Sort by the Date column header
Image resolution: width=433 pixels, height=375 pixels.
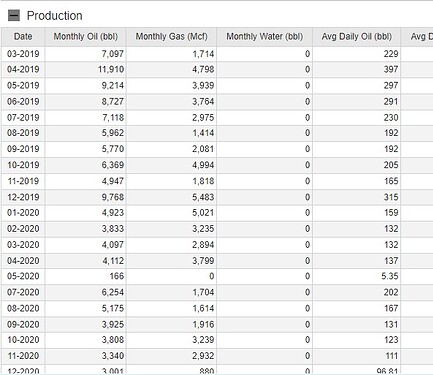(x=23, y=36)
